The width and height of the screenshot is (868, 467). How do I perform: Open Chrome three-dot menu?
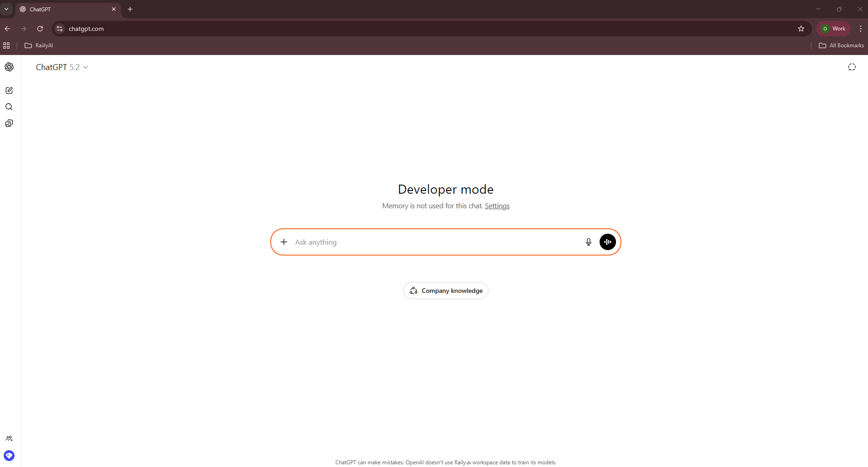click(x=861, y=29)
